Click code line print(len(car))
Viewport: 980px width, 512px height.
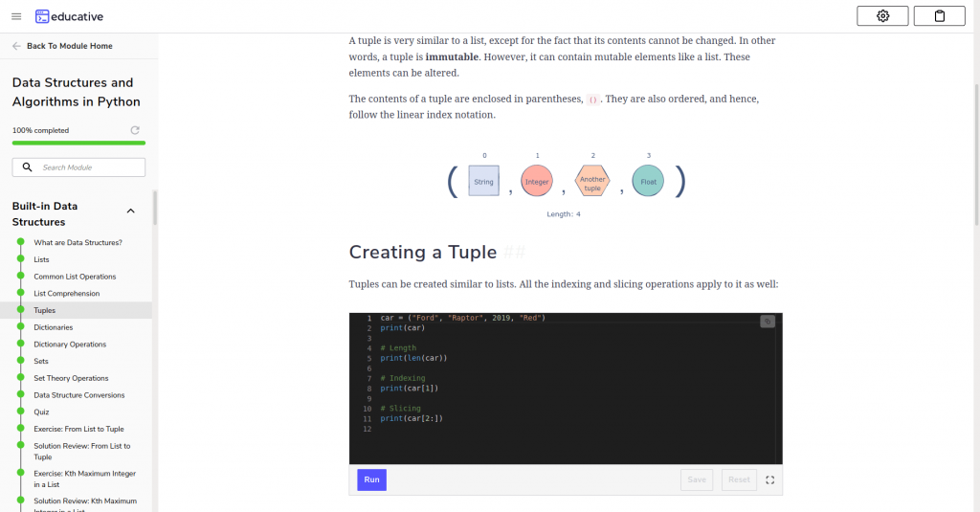pos(413,358)
